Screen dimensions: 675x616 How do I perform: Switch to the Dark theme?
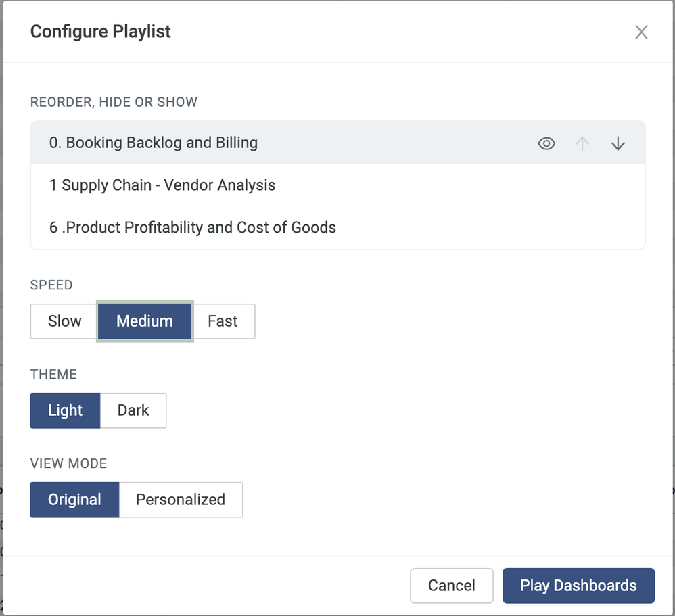click(133, 410)
